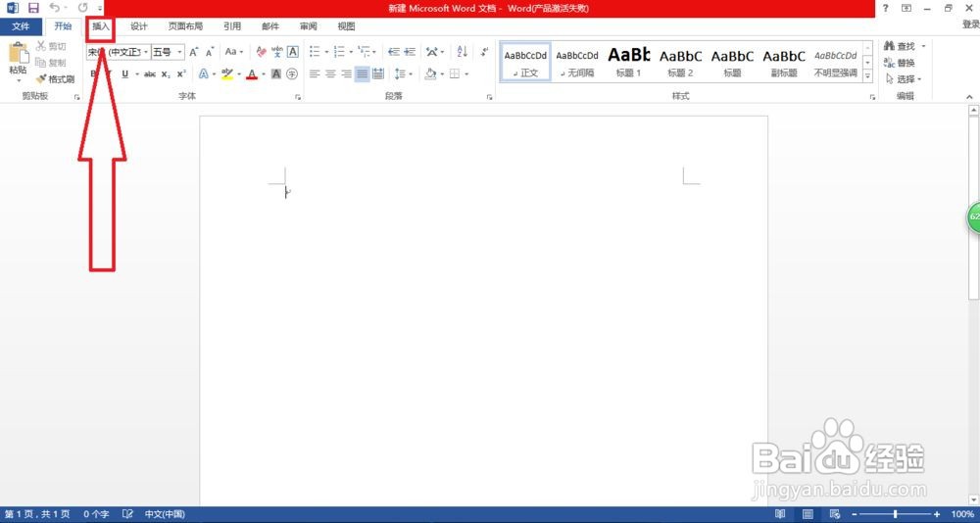Click the Increase Indent icon

pos(410,52)
